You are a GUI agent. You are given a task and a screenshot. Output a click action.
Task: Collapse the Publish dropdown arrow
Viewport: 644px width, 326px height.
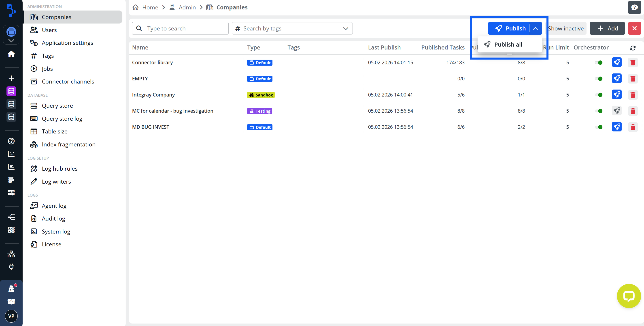click(535, 28)
